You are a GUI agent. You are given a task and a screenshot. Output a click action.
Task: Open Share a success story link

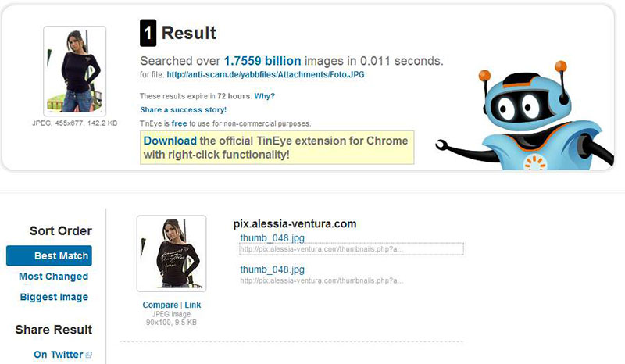point(184,109)
